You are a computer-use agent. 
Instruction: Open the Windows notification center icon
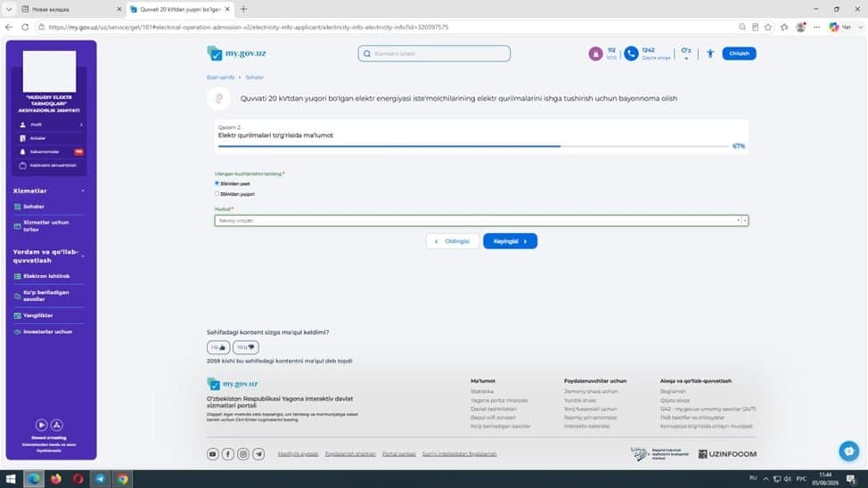pos(851,479)
